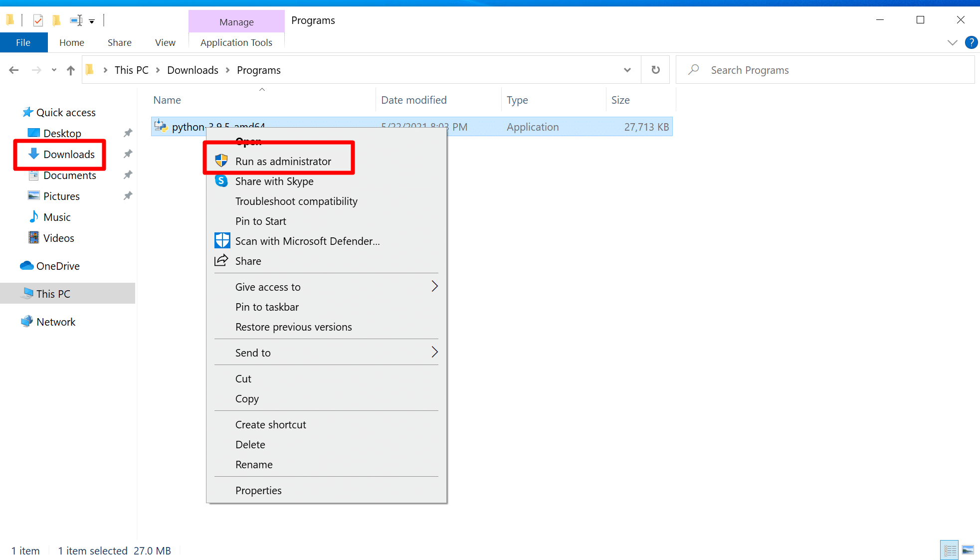
Task: Open the blue Help question mark icon
Action: pyautogui.click(x=971, y=42)
